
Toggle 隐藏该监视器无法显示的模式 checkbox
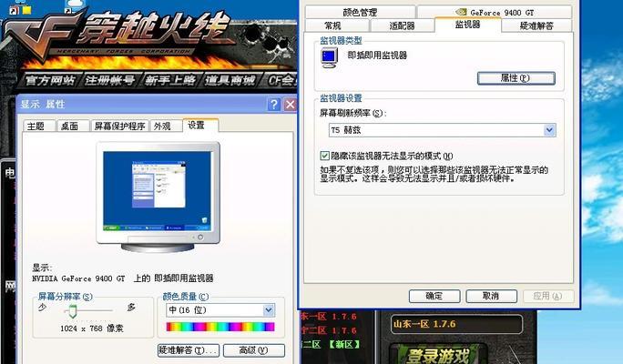[x=324, y=156]
